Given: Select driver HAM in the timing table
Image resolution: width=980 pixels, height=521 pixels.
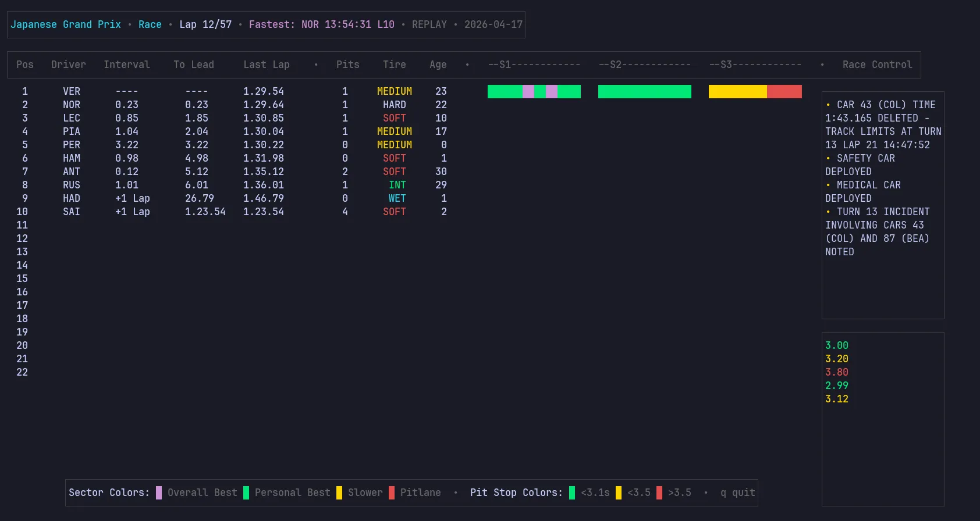Looking at the screenshot, I should click(x=72, y=158).
